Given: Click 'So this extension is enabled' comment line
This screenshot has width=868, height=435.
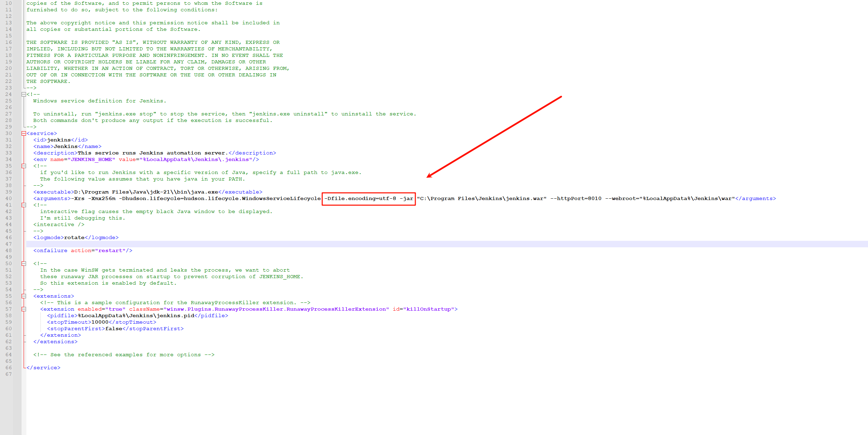Looking at the screenshot, I should pos(108,283).
